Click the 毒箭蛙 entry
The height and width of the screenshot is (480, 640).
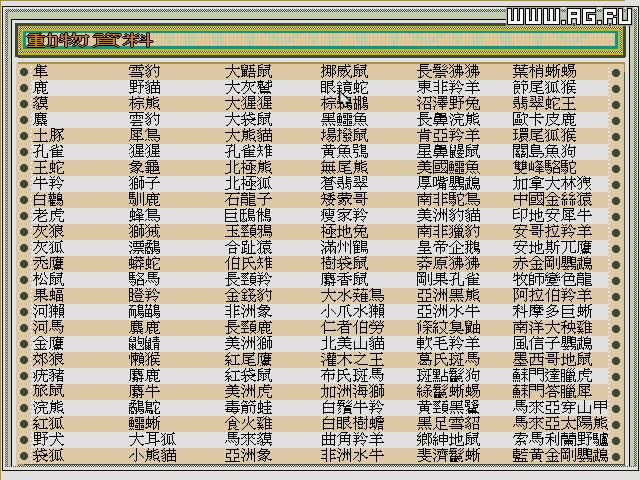coord(248,407)
